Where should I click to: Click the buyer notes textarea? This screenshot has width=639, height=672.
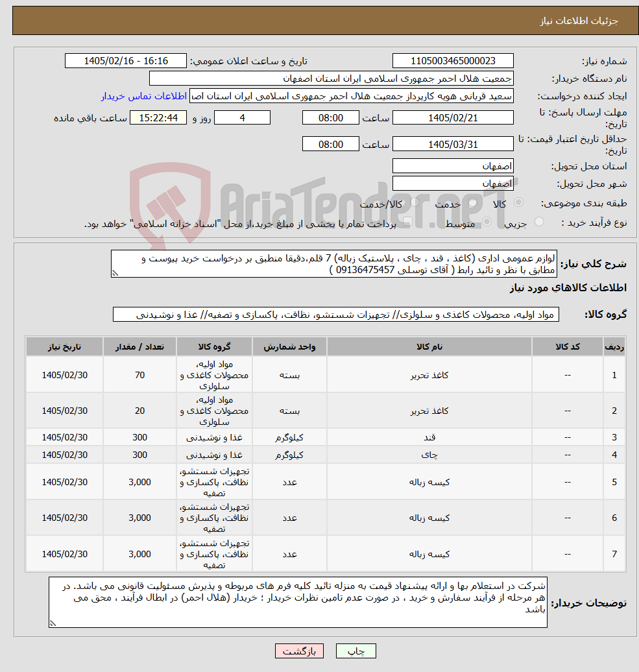(298, 602)
